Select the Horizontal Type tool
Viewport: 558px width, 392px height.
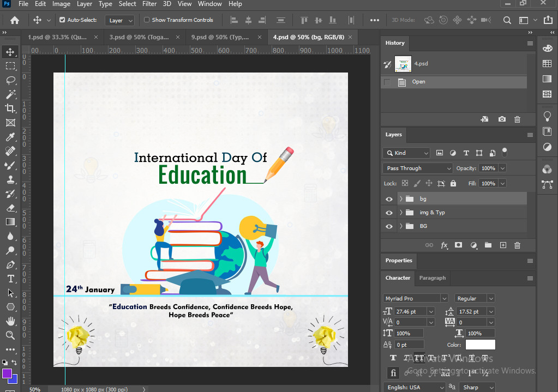tap(10, 279)
